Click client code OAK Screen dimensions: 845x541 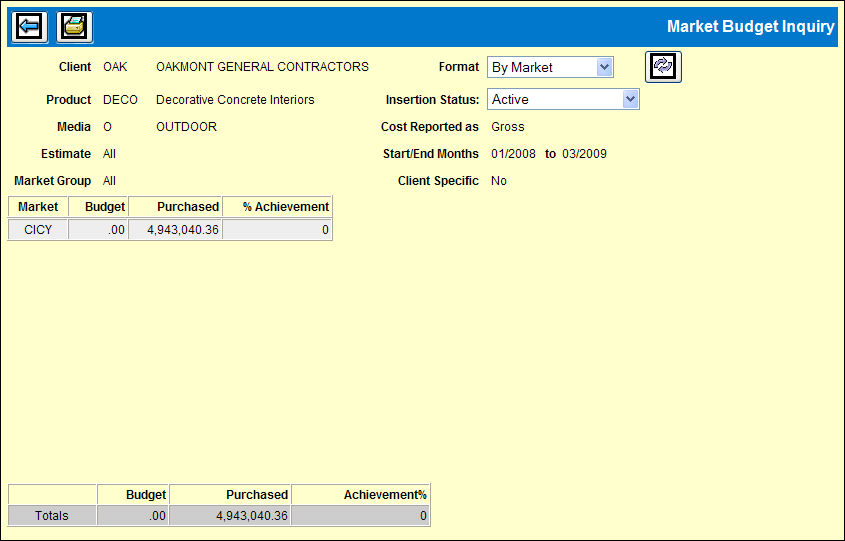coord(115,67)
